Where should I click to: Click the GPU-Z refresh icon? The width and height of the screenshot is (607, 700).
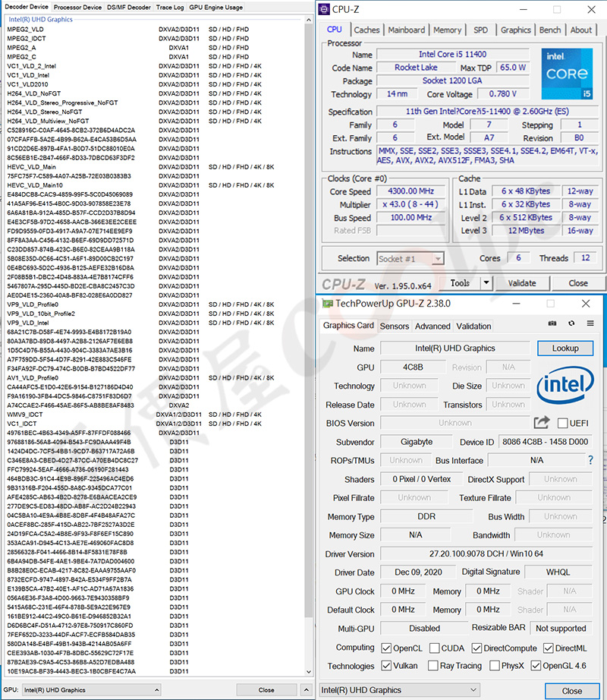click(571, 323)
